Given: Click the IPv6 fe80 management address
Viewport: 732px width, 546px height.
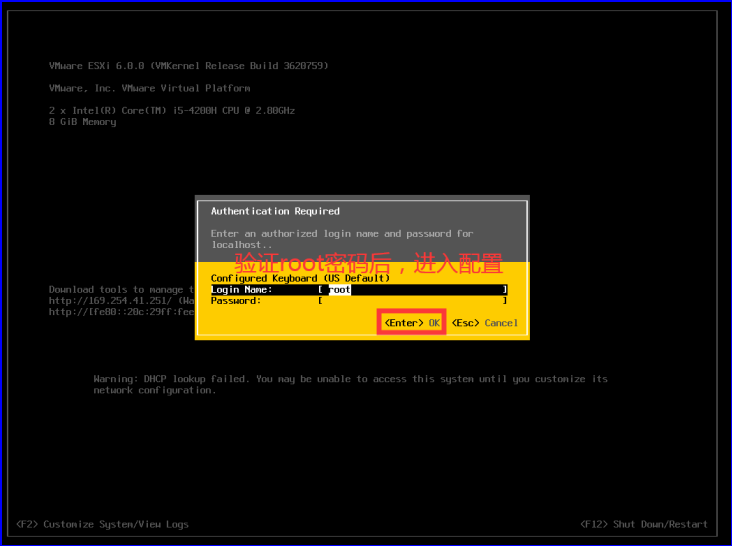Looking at the screenshot, I should pos(121,312).
